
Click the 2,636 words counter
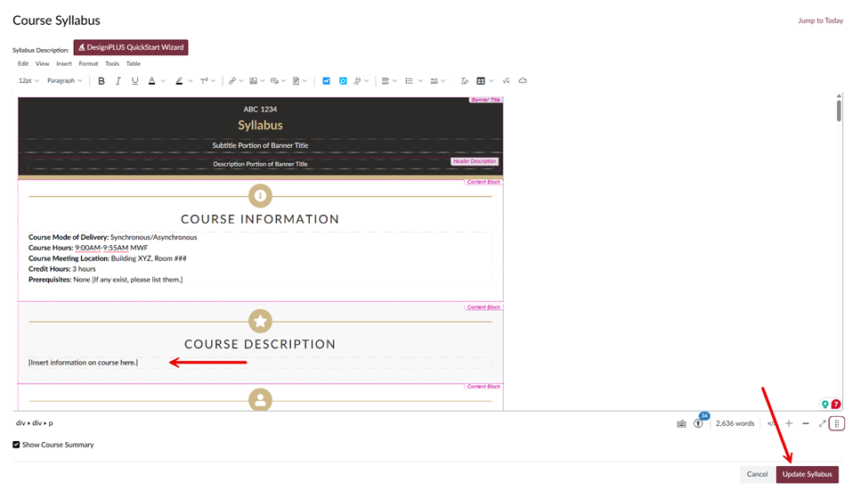734,423
